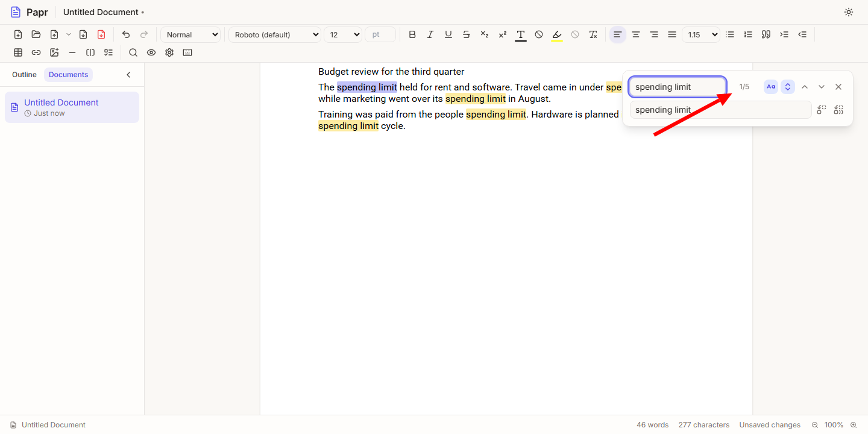Screen dimensions: 868x434
Task: Switch to the Outline tab
Action: (24, 75)
